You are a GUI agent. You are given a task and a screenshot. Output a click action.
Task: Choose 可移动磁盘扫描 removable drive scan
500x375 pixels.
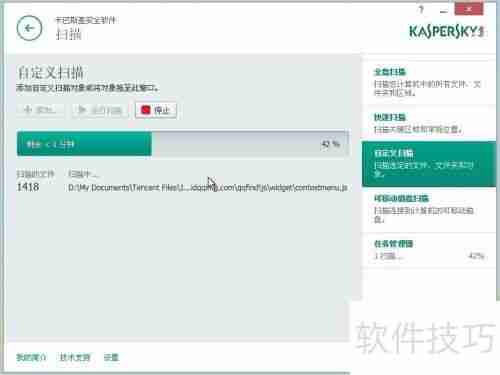(428, 209)
